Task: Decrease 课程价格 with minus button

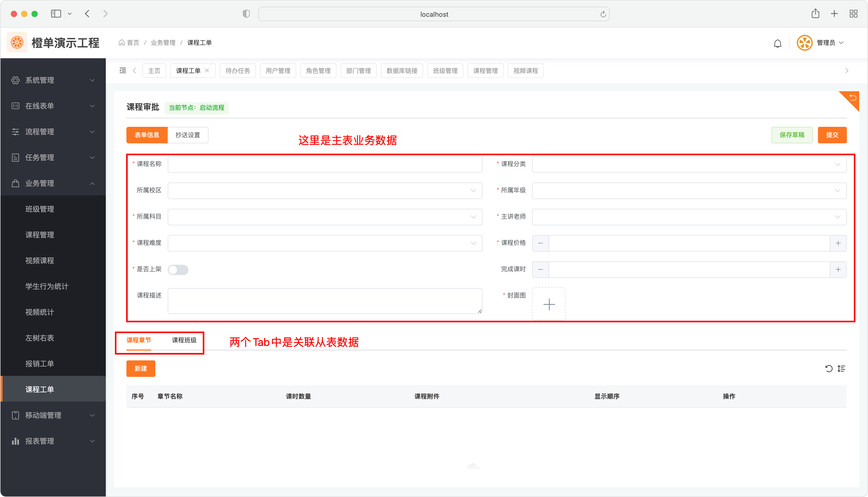Action: (x=540, y=243)
